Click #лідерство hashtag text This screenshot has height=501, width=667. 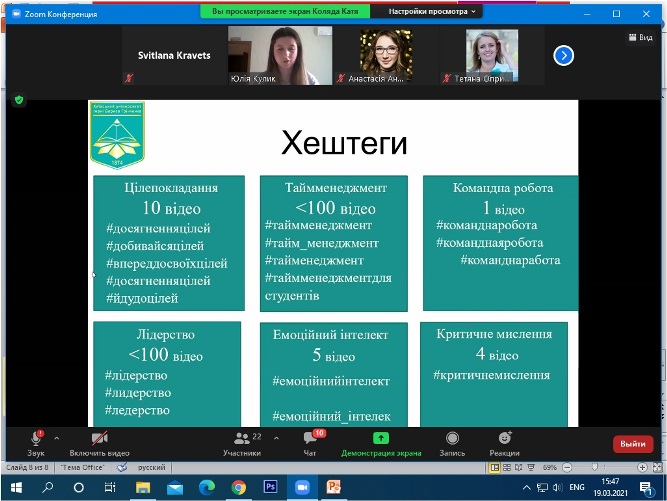[x=136, y=376]
